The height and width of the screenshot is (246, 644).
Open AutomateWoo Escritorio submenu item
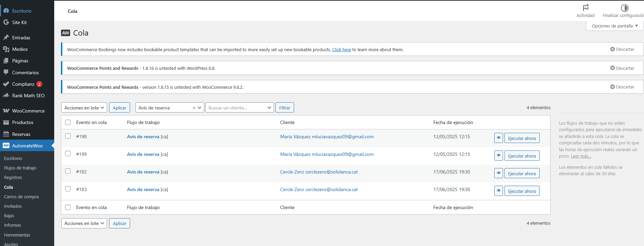point(13,159)
